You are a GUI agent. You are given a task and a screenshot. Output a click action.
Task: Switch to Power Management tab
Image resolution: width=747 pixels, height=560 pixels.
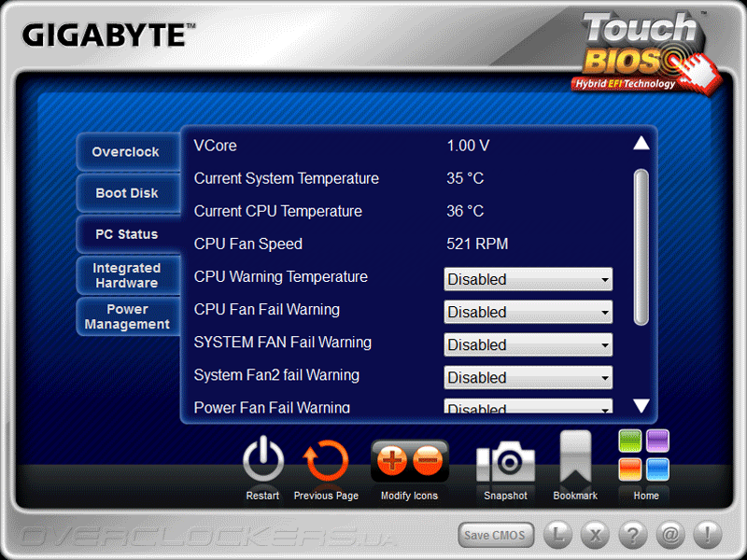point(127,316)
